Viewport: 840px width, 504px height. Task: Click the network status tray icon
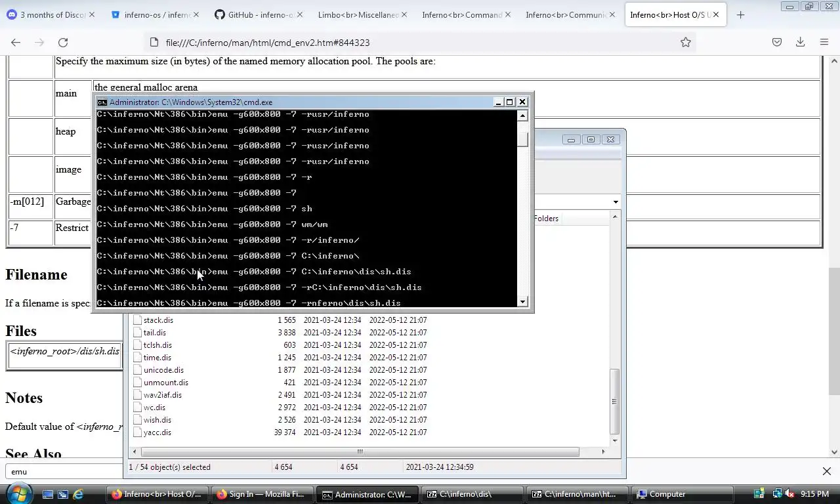[x=777, y=493]
